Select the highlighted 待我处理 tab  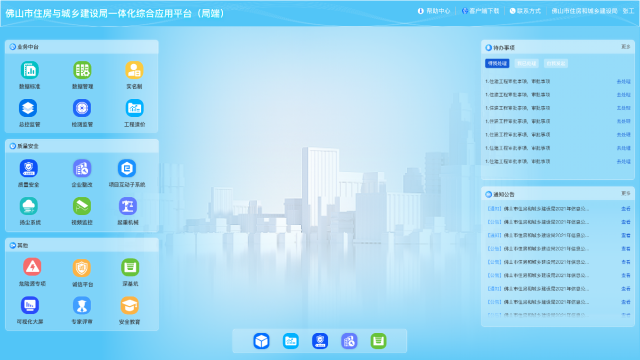[497, 63]
